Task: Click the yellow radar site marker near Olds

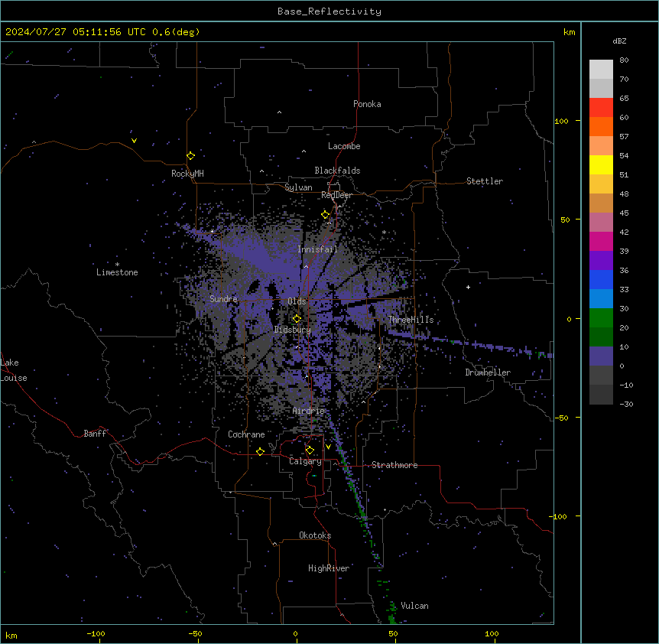Action: point(297,319)
